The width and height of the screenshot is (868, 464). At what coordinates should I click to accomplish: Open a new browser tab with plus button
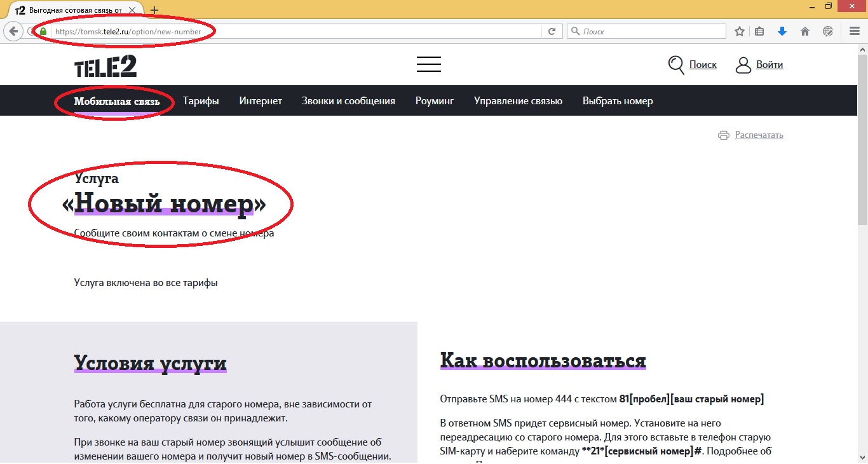pyautogui.click(x=156, y=10)
